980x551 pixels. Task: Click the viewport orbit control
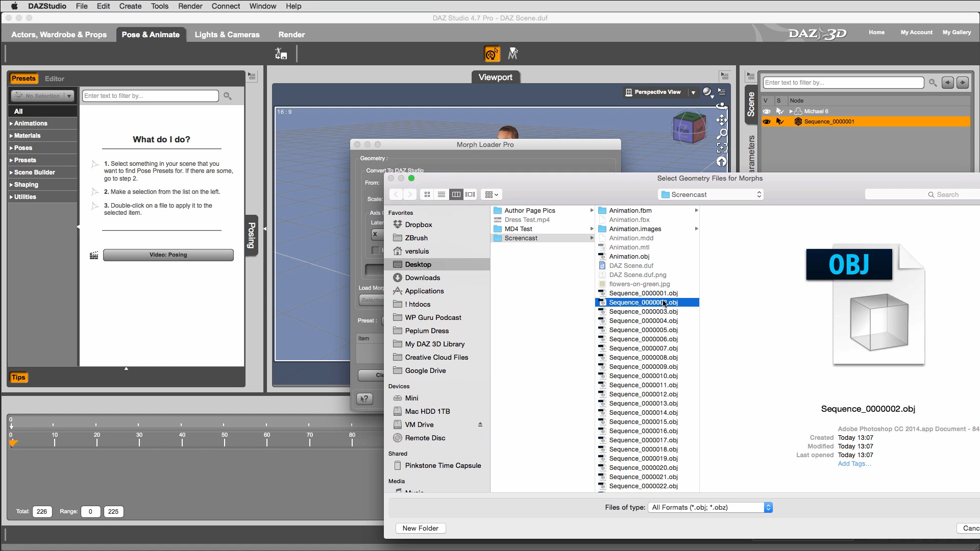tap(722, 106)
